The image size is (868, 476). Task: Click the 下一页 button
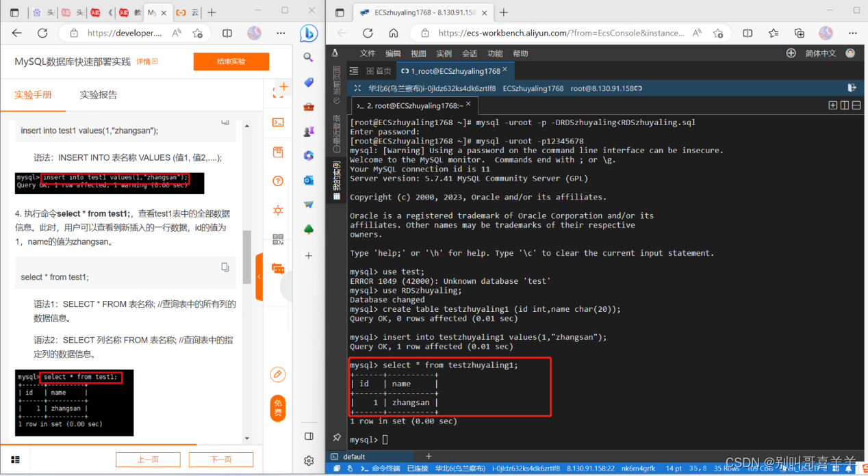pos(221,460)
